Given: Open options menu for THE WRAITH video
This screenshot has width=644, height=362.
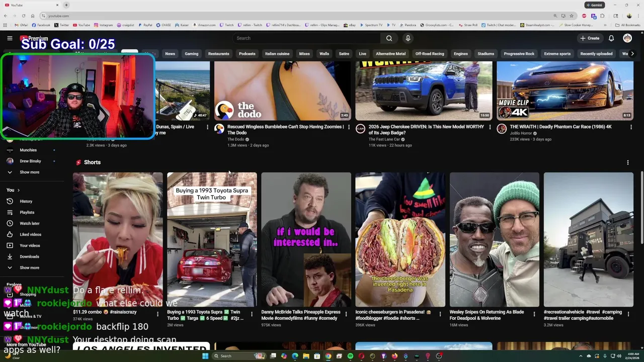Looking at the screenshot, I should click(631, 127).
